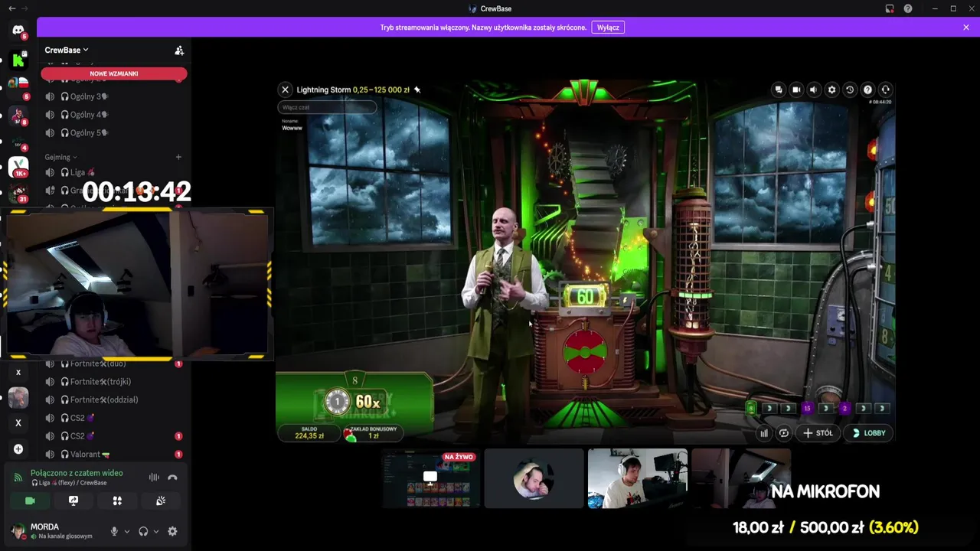Open the game chat icon
This screenshot has width=980, height=551.
779,90
